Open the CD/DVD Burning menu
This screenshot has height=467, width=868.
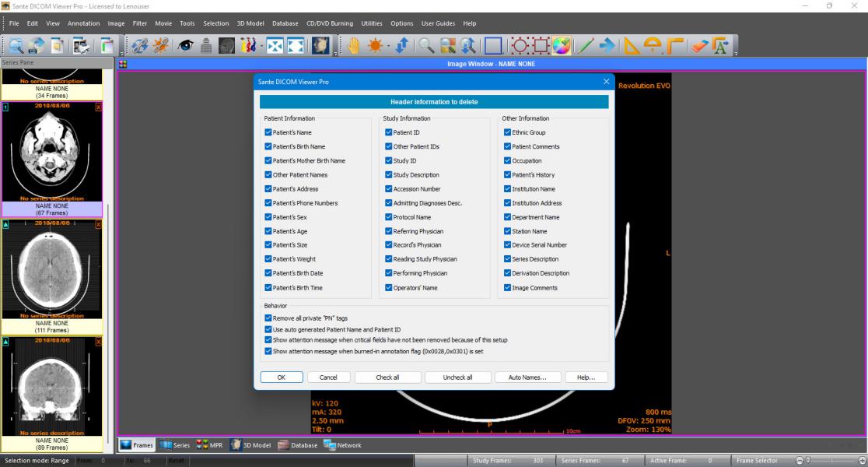(329, 23)
